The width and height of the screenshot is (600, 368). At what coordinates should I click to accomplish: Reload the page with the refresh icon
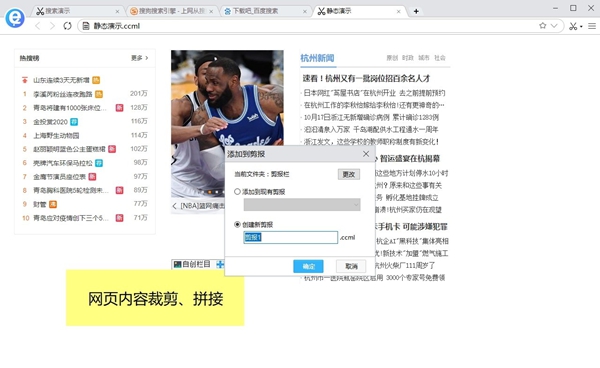pyautogui.click(x=67, y=26)
